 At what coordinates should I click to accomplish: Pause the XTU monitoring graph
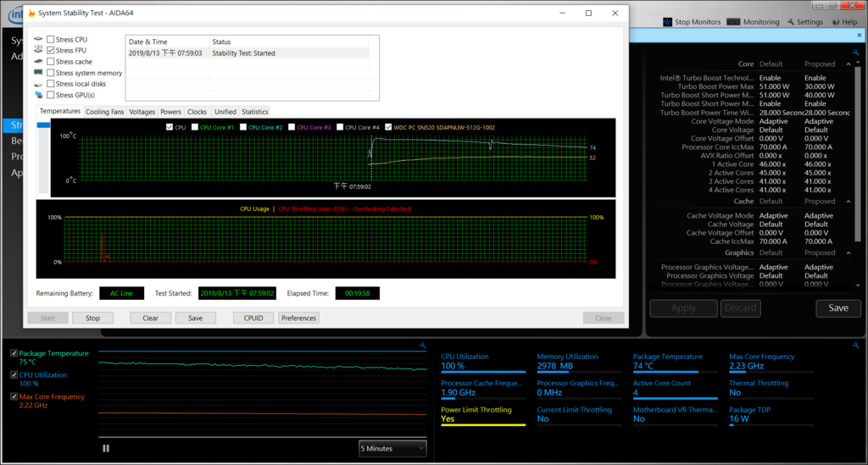[106, 448]
